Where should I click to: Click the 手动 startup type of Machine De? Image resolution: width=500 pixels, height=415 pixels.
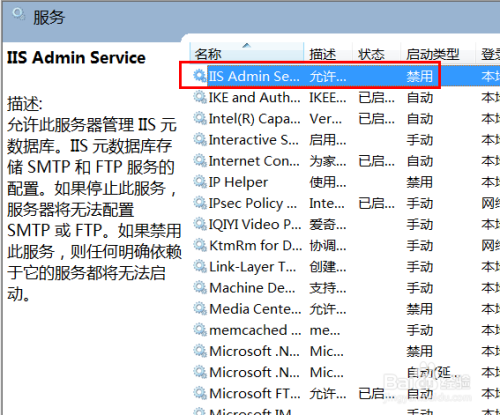419,288
